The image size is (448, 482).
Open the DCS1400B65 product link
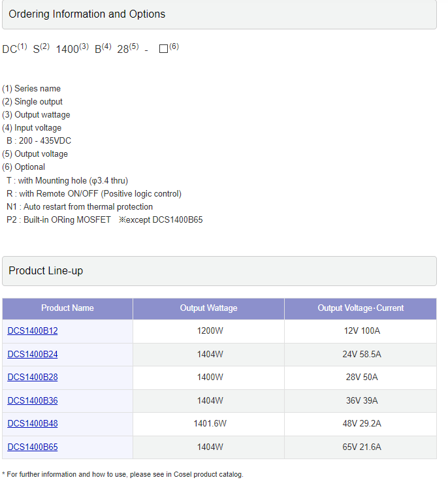pos(33,447)
